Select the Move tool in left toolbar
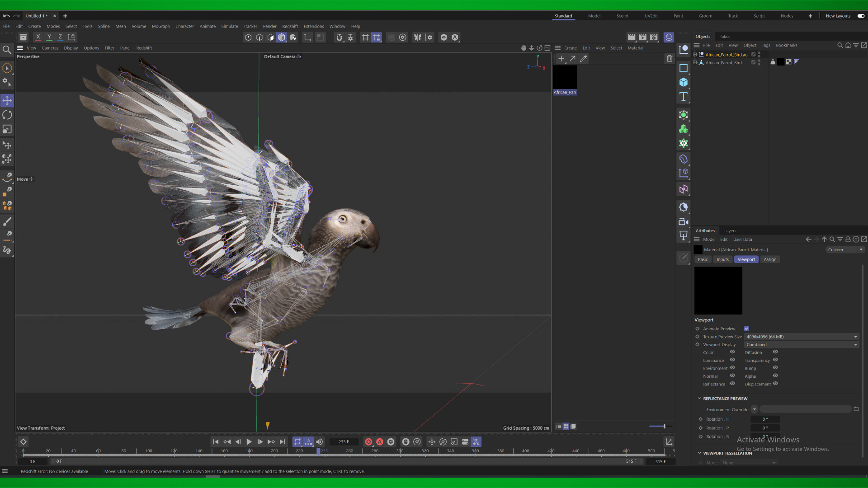The height and width of the screenshot is (488, 868). (x=7, y=100)
